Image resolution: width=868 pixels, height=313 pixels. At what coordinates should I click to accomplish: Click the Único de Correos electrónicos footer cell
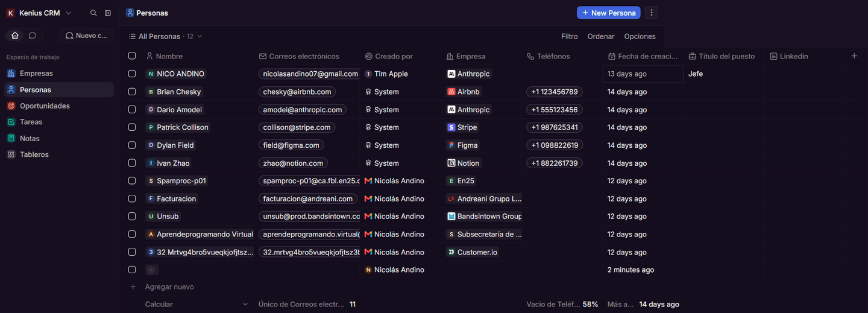point(307,305)
